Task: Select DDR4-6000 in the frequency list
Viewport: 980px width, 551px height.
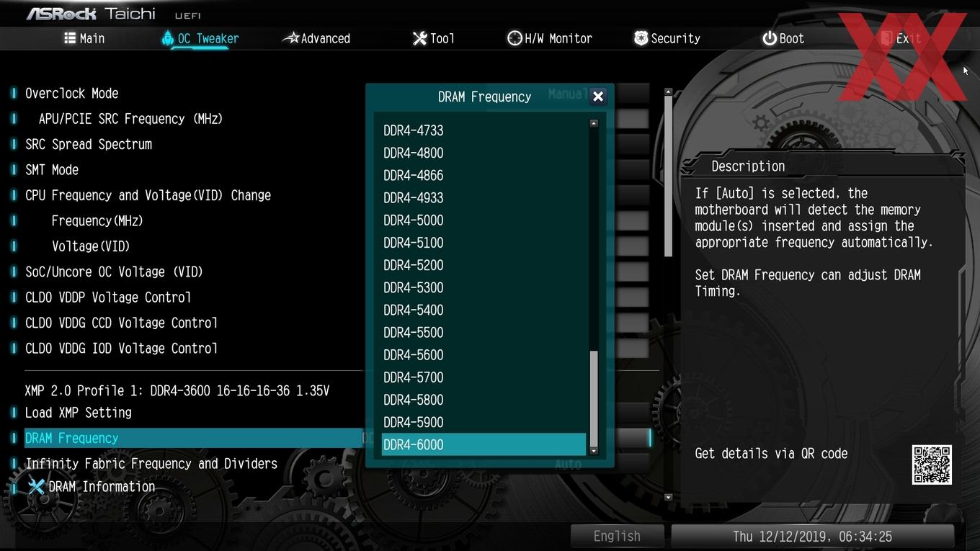Action: pos(484,444)
